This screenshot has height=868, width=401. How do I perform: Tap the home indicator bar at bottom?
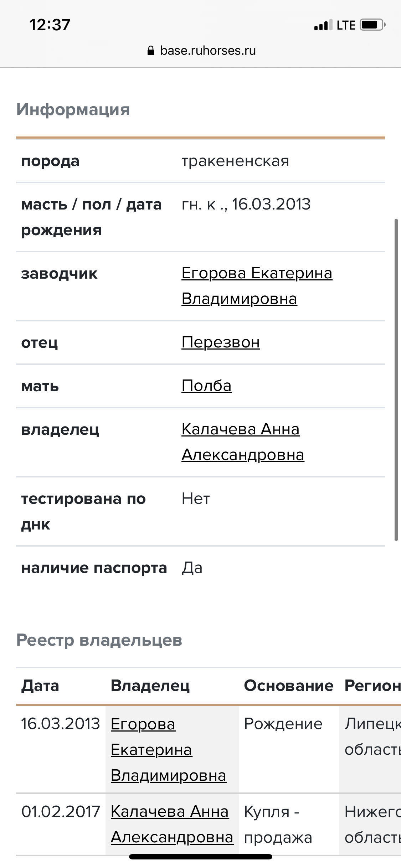[x=200, y=857]
